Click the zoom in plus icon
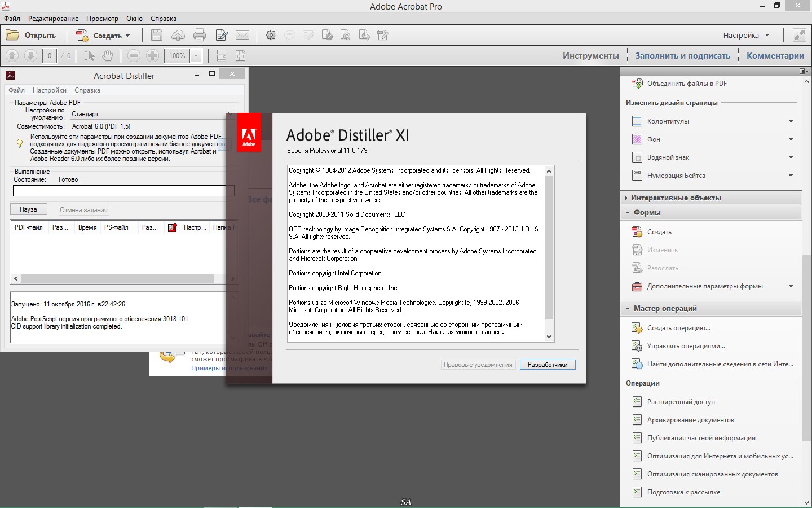812x508 pixels. [x=152, y=55]
